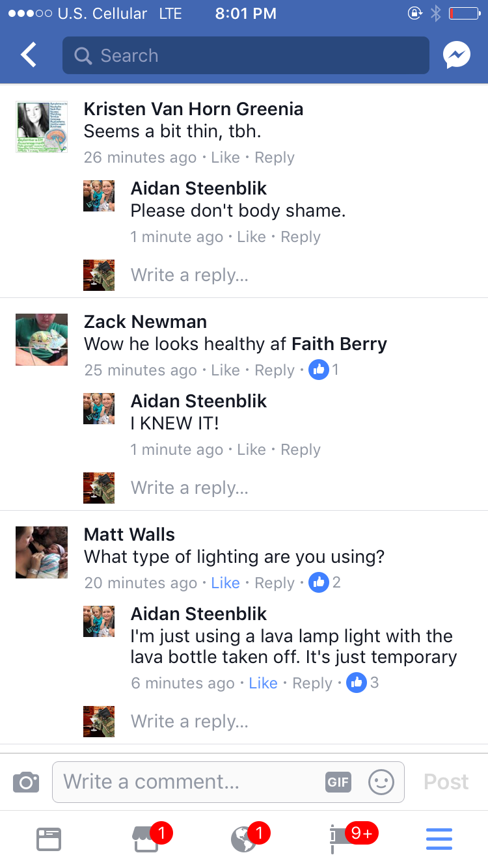This screenshot has height=868, width=488.
Task: Open Faith Berry's tagged profile
Action: (x=339, y=344)
